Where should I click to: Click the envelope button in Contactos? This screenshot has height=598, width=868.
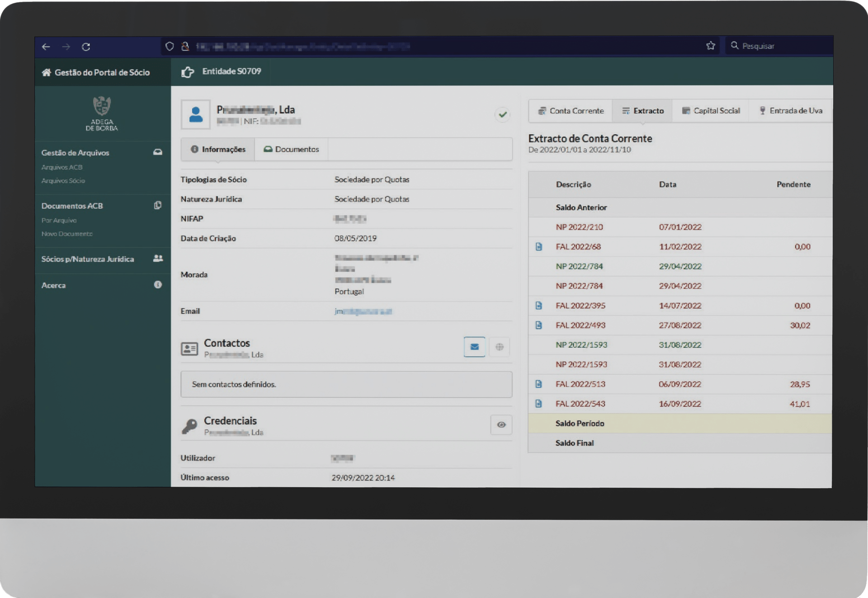tap(474, 347)
